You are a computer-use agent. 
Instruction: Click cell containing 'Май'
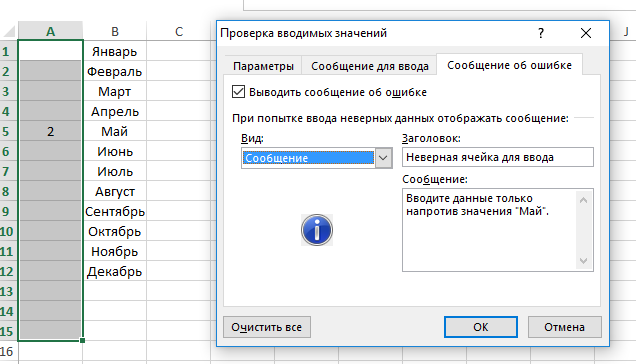[x=115, y=131]
